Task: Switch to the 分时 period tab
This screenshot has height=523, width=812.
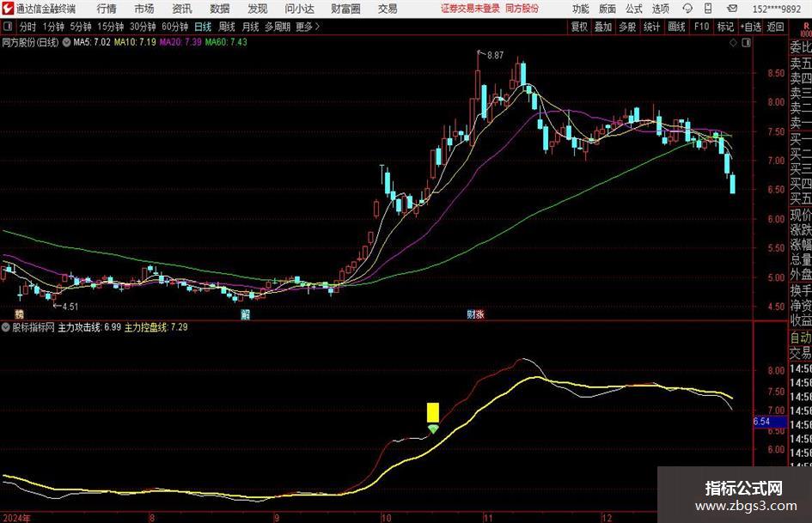Action: [x=27, y=27]
